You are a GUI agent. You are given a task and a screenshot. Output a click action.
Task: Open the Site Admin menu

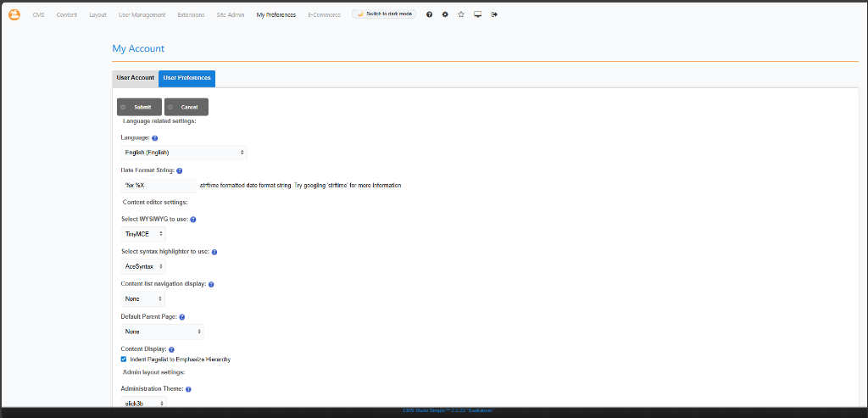(x=231, y=14)
